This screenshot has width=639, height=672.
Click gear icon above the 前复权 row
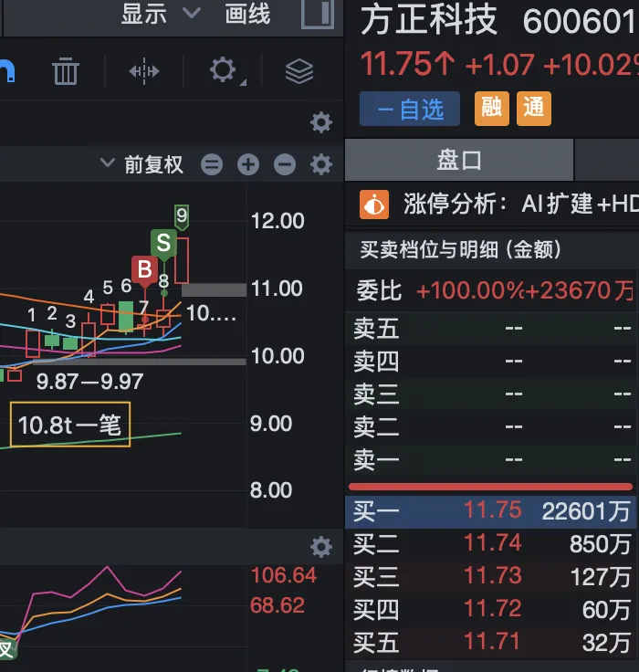(321, 122)
